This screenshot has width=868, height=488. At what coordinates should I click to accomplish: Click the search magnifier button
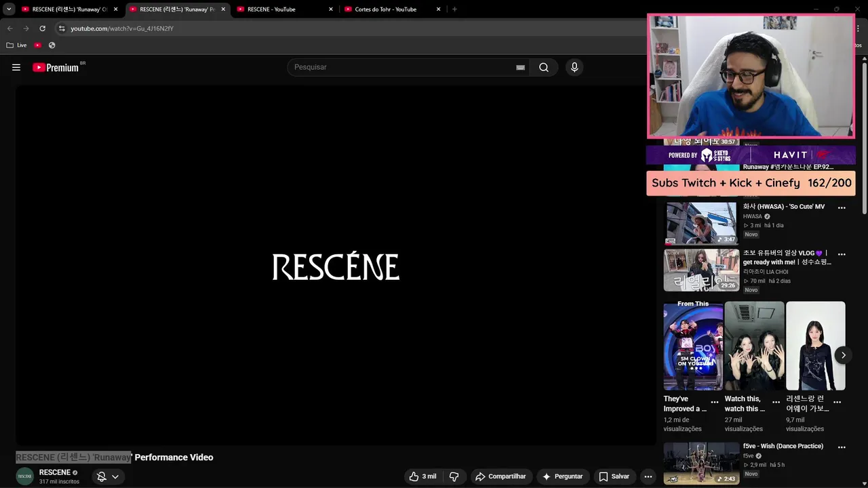[x=544, y=67]
